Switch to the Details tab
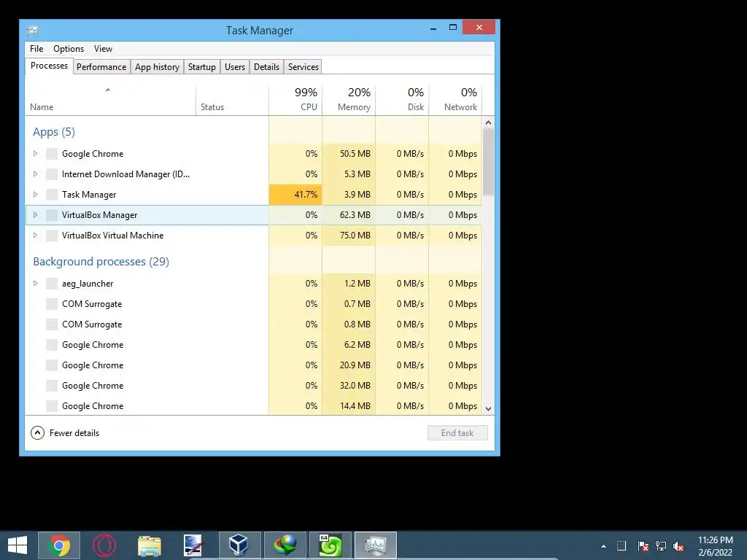Viewport: 747px width, 560px height. tap(266, 66)
